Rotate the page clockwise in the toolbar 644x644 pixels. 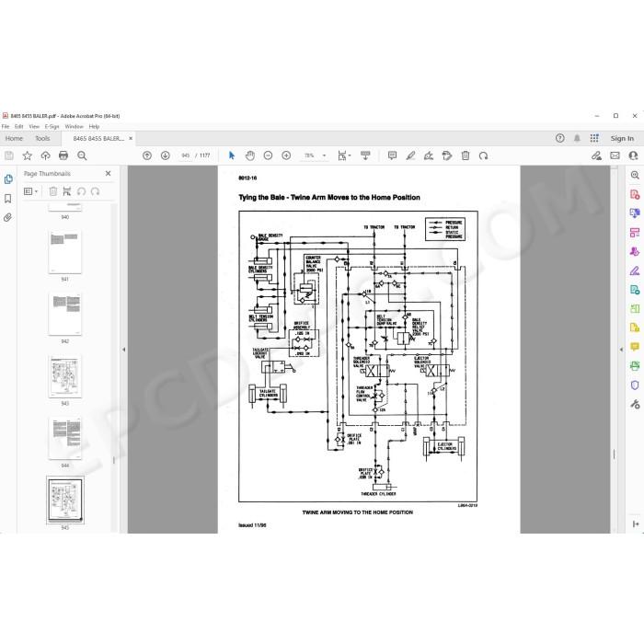click(483, 155)
